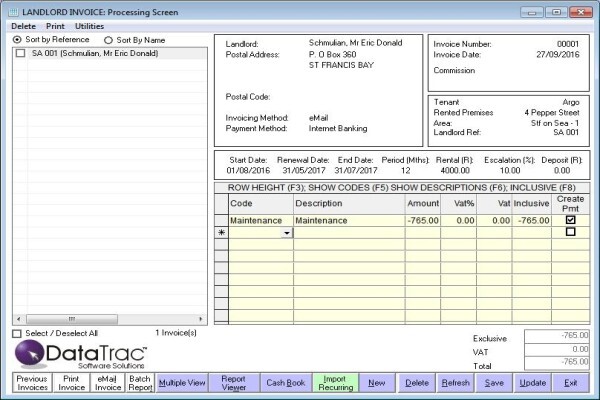Click right arrow of list scrollbar
Image resolution: width=600 pixels, height=400 pixels.
point(201,319)
